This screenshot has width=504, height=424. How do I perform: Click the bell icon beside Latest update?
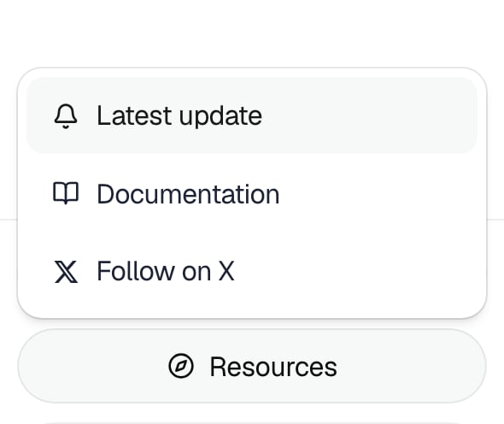[x=66, y=116]
